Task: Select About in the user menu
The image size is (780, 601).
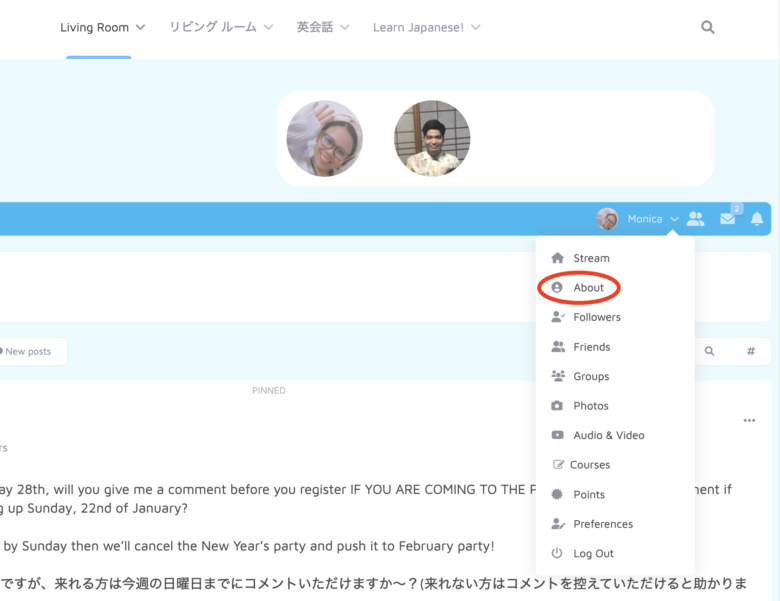Action: pos(588,288)
